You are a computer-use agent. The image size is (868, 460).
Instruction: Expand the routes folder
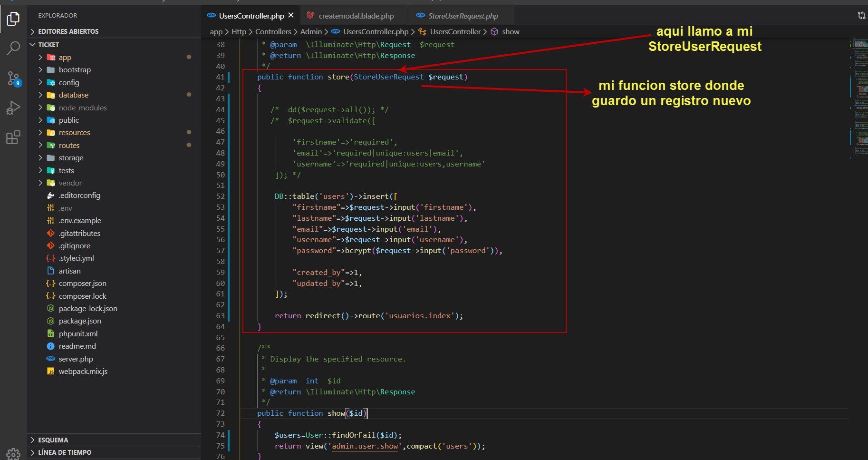[114, 145]
